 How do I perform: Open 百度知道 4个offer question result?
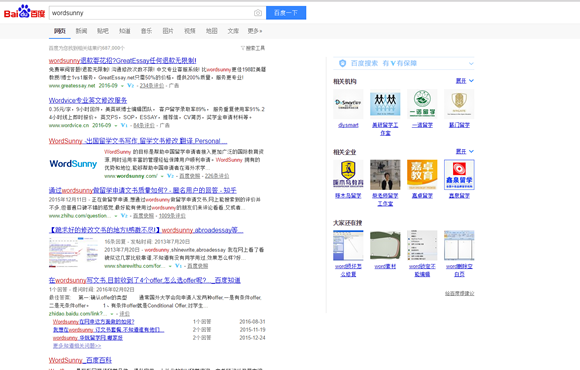(145, 280)
